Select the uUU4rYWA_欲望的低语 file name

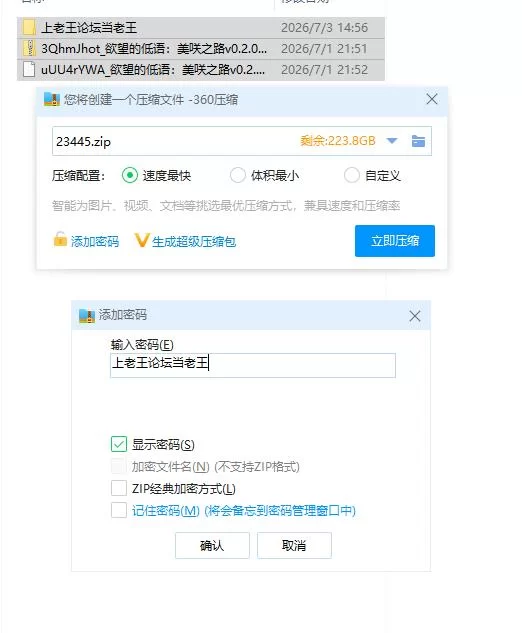153,69
